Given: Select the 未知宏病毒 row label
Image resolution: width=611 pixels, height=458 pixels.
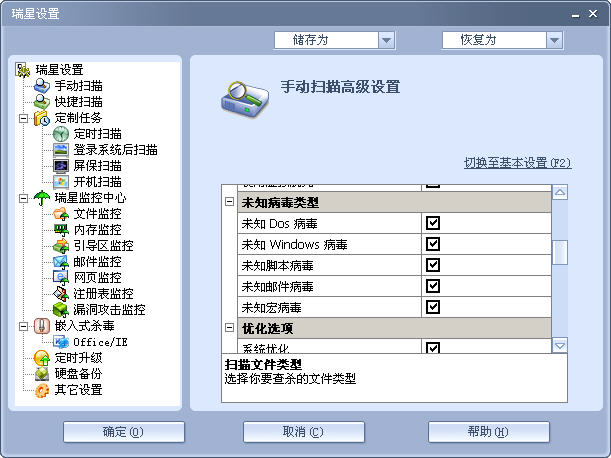Looking at the screenshot, I should [x=271, y=308].
